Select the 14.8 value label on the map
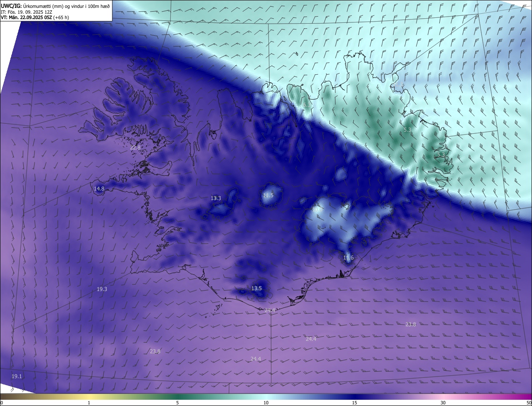The width and height of the screenshot is (532, 406). [x=99, y=188]
